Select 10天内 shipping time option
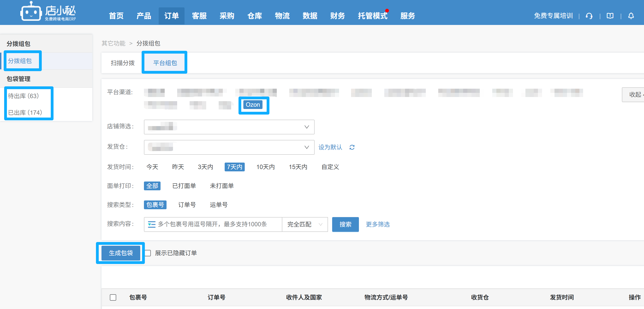 (x=265, y=167)
